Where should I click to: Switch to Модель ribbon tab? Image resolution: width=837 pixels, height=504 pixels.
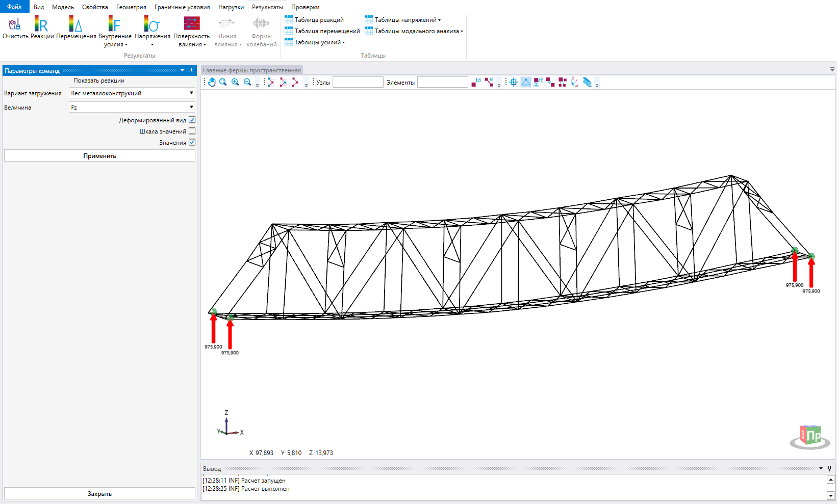pyautogui.click(x=63, y=7)
